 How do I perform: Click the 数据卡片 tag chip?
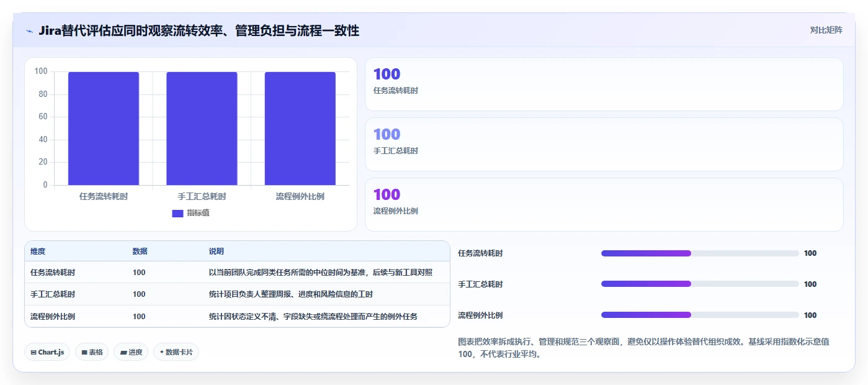[x=176, y=352]
